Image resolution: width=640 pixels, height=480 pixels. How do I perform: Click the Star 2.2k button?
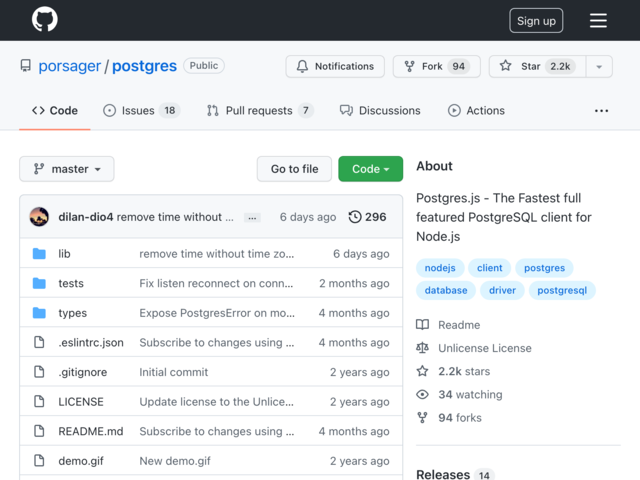coord(538,66)
